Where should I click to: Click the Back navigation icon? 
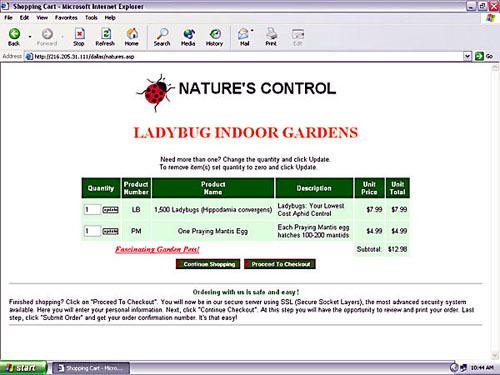[x=14, y=34]
